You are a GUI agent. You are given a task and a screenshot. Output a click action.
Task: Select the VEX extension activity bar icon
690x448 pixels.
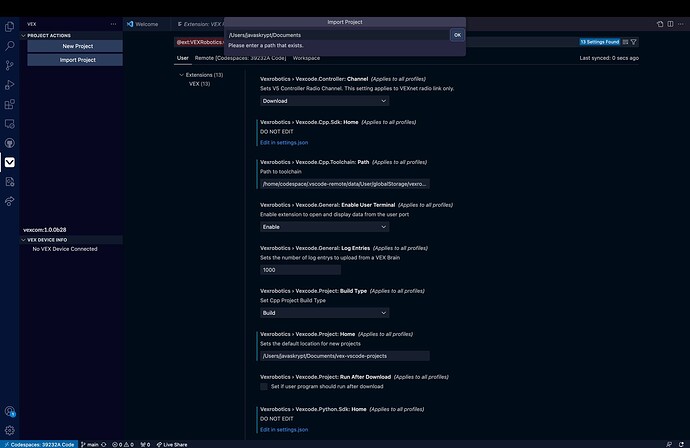[9, 162]
